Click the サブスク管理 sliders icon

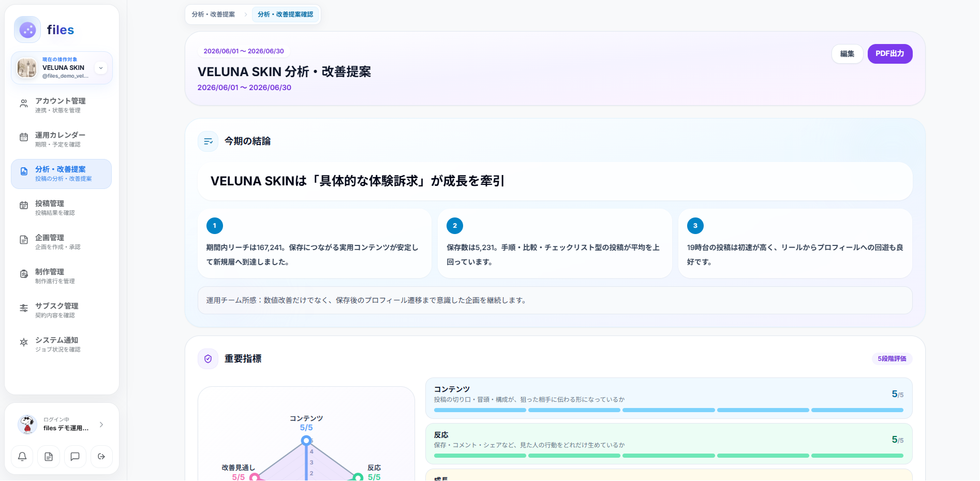(24, 308)
